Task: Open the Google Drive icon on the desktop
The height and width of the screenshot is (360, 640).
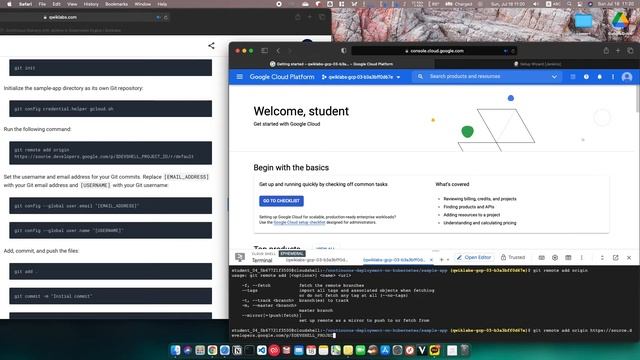Action: pyautogui.click(x=620, y=21)
